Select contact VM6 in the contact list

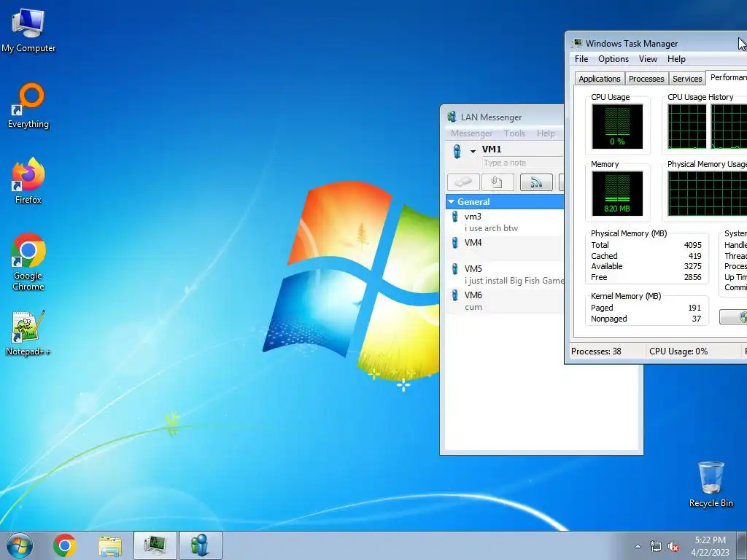coord(505,300)
